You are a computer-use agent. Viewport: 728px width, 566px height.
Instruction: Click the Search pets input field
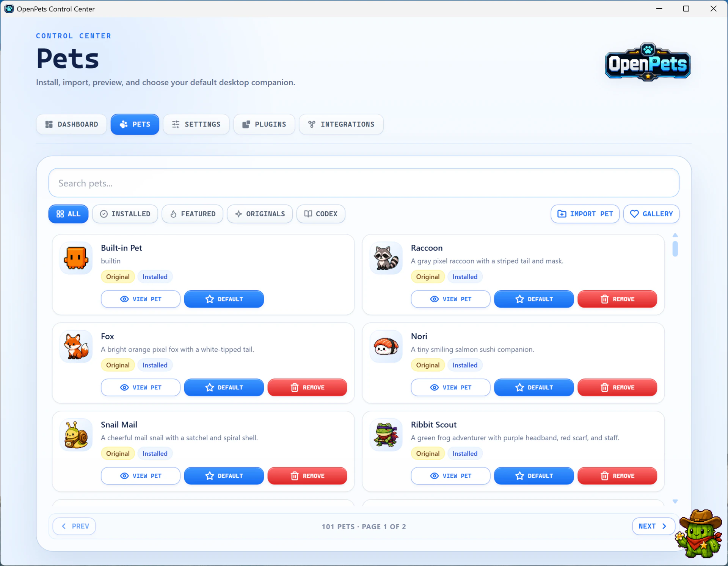tap(364, 183)
